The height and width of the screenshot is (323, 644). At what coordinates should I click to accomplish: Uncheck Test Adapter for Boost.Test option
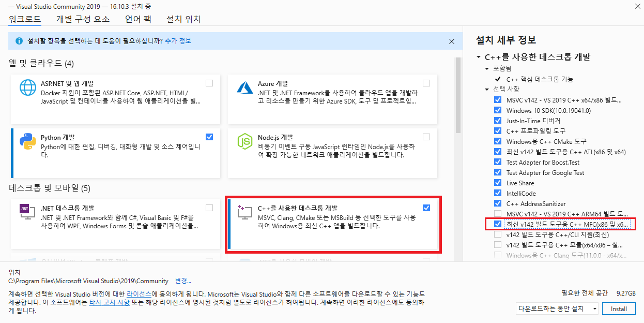(x=498, y=162)
